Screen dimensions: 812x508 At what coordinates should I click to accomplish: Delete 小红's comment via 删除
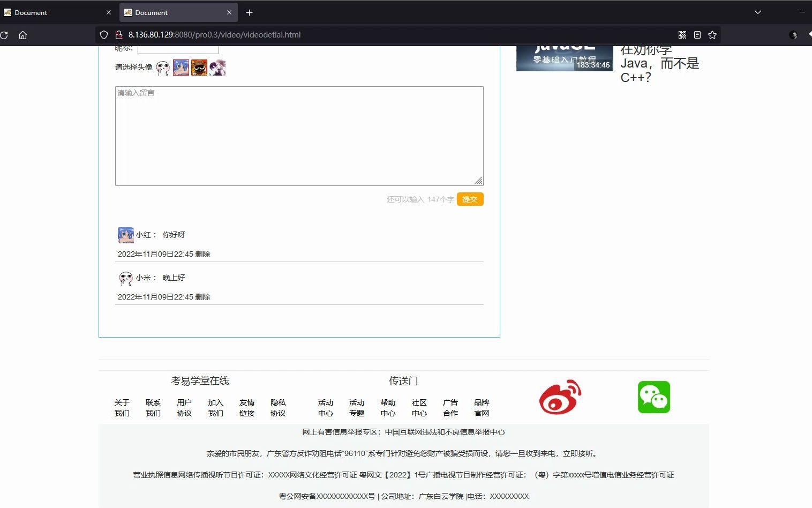click(203, 254)
